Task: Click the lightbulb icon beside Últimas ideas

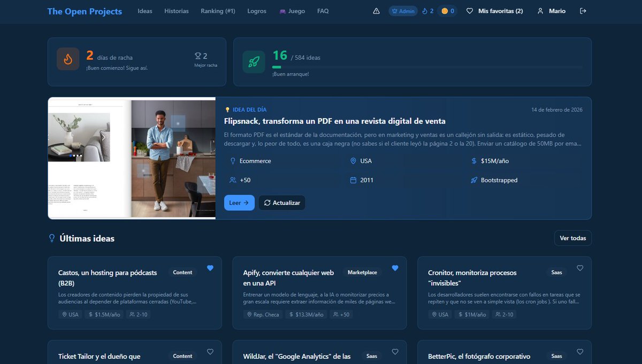Action: 52,238
